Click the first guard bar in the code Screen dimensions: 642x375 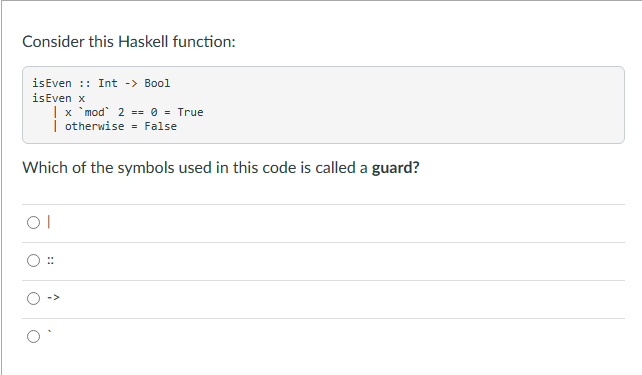pyautogui.click(x=55, y=112)
